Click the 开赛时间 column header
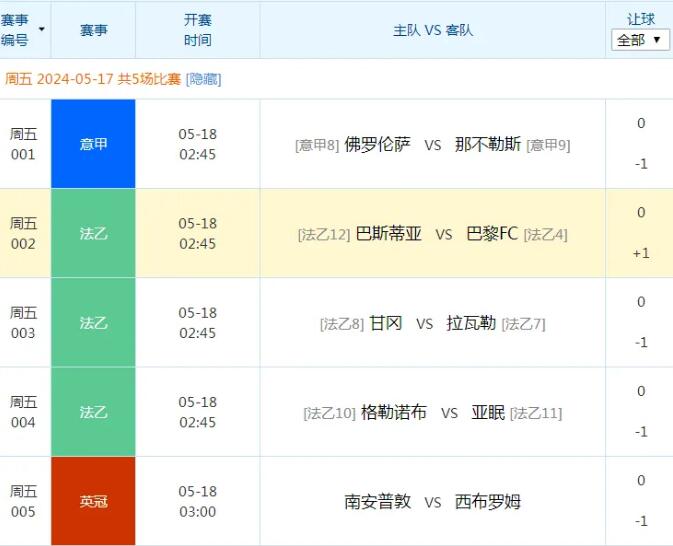The height and width of the screenshot is (546, 673). point(197,30)
